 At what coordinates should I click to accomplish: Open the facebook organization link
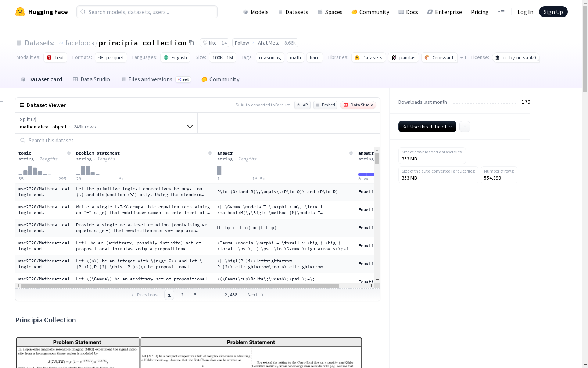click(x=80, y=43)
